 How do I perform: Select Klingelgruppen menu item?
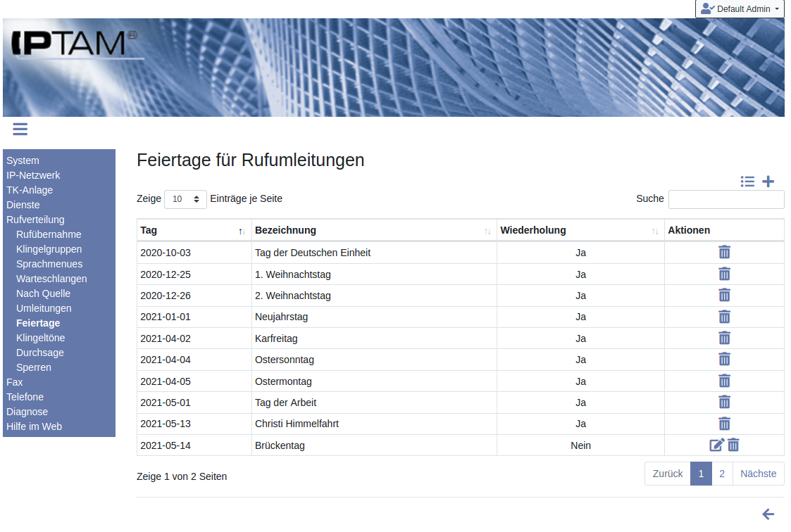(49, 249)
